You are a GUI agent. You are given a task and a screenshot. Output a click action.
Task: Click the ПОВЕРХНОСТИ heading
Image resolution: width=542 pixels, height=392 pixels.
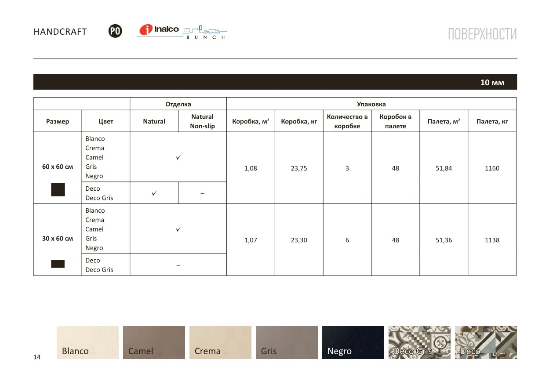(x=482, y=34)
